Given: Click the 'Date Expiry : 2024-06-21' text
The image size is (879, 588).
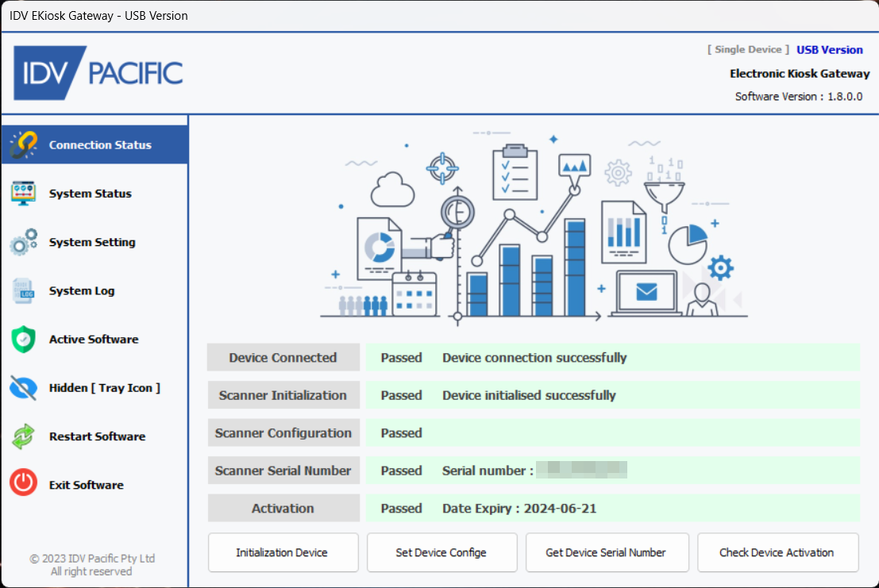Looking at the screenshot, I should (519, 508).
